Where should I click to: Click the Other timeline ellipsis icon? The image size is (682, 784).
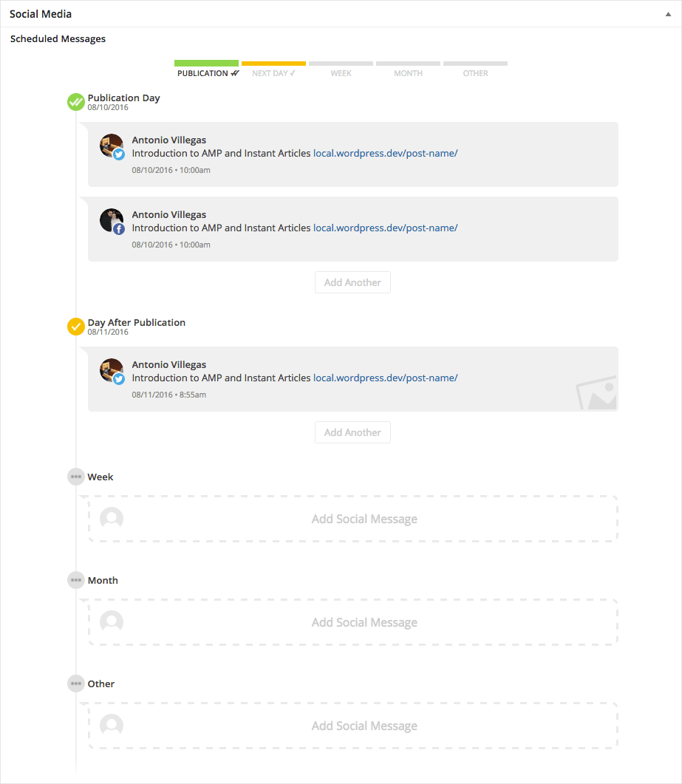click(x=75, y=684)
